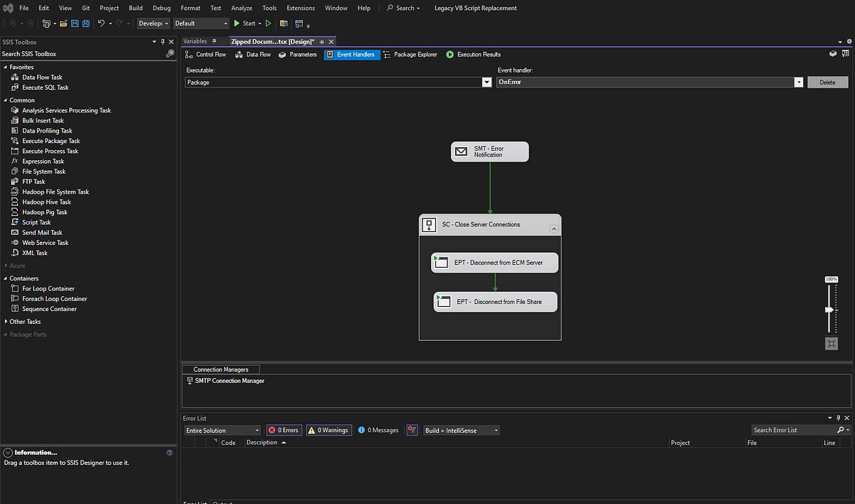This screenshot has height=504, width=855.
Task: Pin the SSIS Toolbox panel
Action: pyautogui.click(x=162, y=42)
